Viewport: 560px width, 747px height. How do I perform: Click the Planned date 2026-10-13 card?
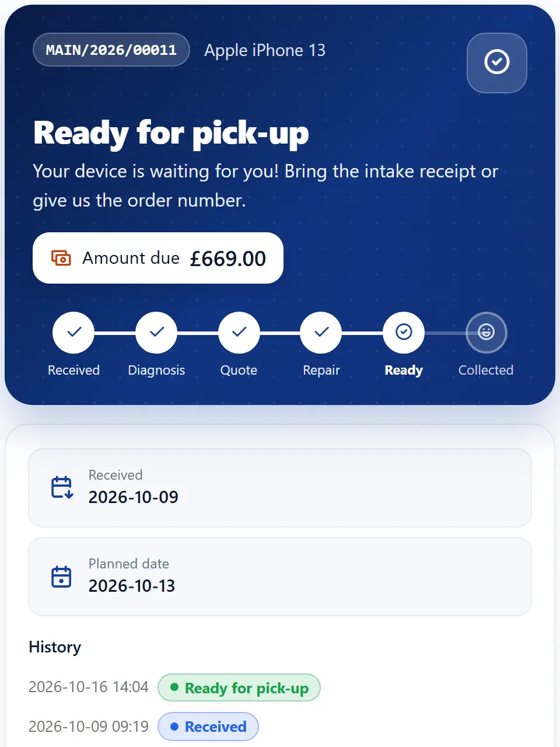coord(280,577)
